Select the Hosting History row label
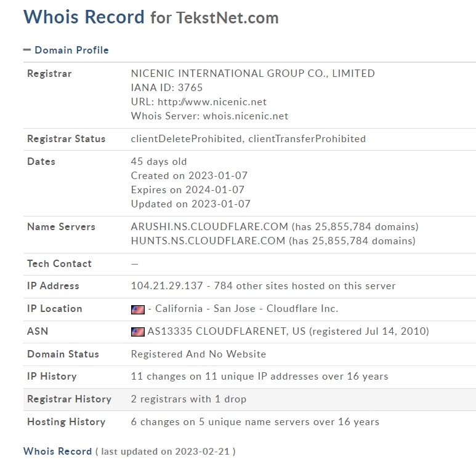Image resolution: width=476 pixels, height=459 pixels. [x=66, y=422]
